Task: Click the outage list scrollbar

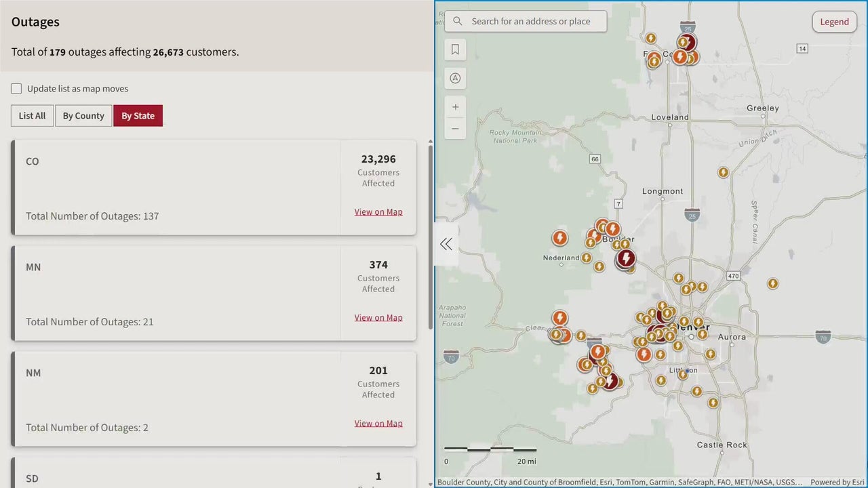Action: coord(430,237)
